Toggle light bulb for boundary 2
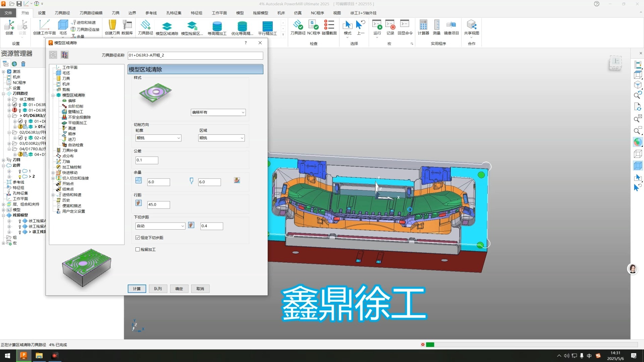Viewport: 644px width, 362px height. coord(20,177)
